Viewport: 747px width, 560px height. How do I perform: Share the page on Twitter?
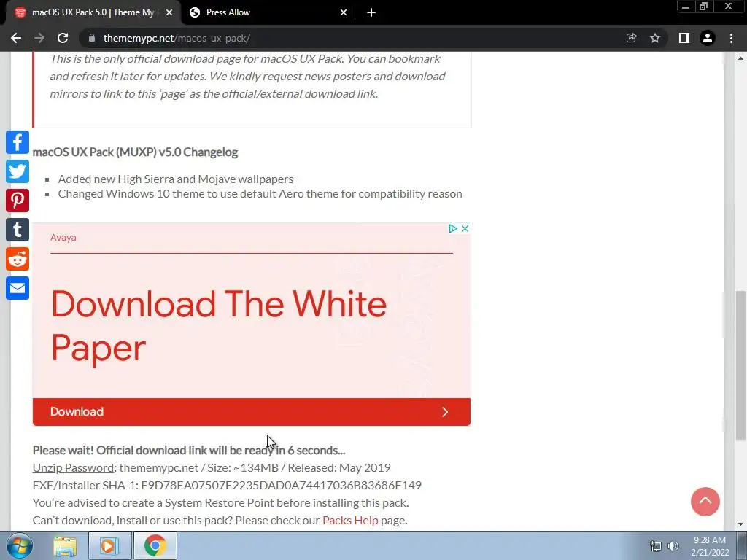point(18,171)
